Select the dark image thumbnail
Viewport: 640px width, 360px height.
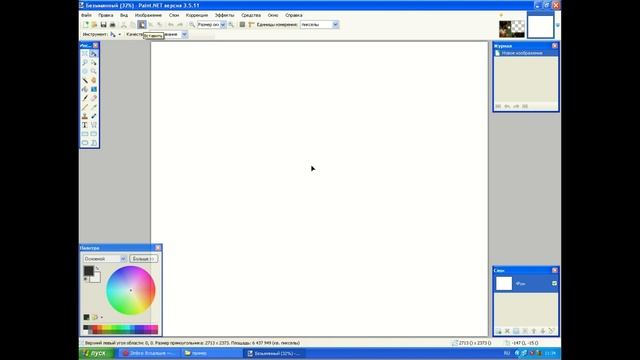(512, 29)
